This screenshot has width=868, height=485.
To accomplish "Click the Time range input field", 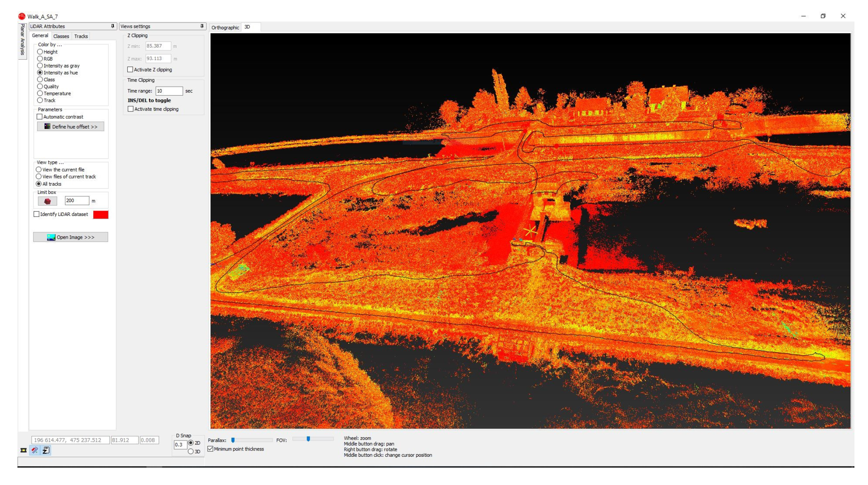I will click(169, 91).
